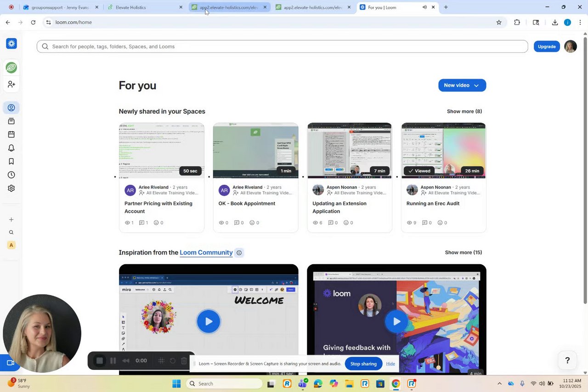588x392 pixels.
Task: Open the notifications bell icon
Action: 11,148
